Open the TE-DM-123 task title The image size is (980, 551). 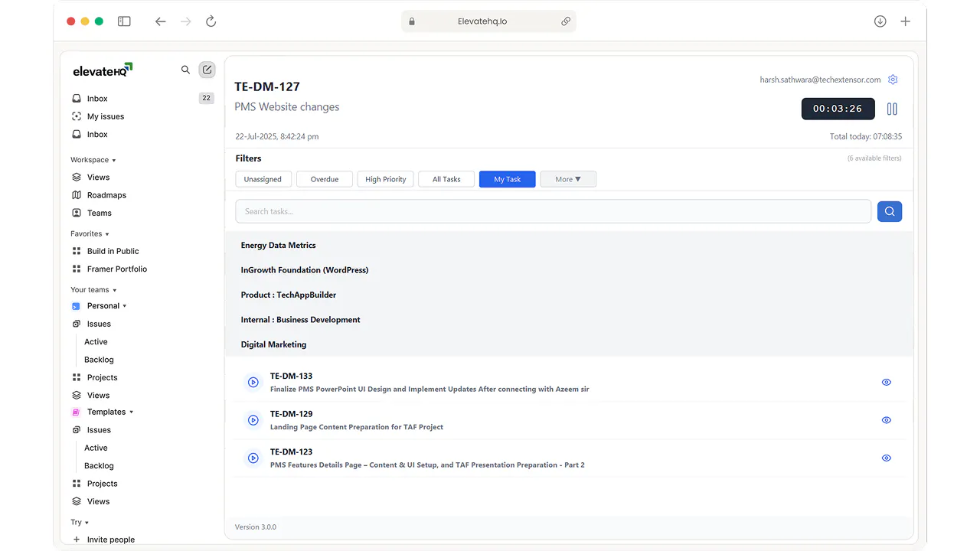[291, 452]
